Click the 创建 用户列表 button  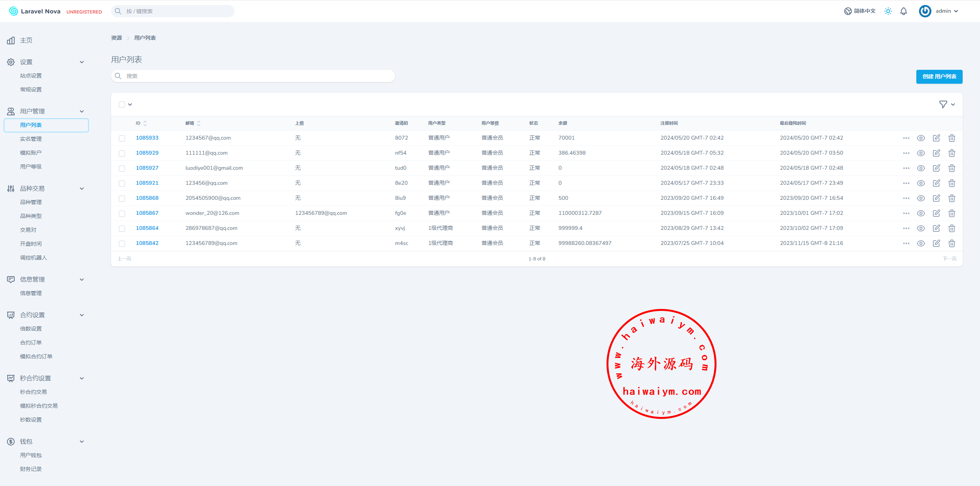pos(939,76)
